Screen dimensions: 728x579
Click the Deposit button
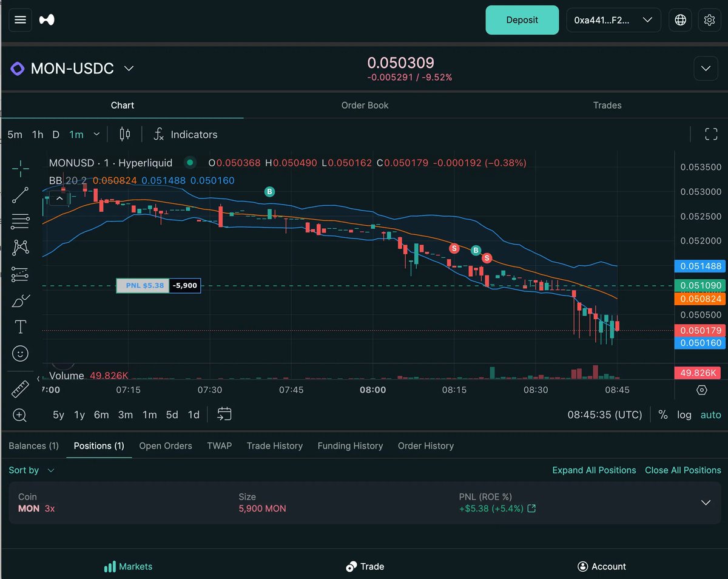[522, 19]
